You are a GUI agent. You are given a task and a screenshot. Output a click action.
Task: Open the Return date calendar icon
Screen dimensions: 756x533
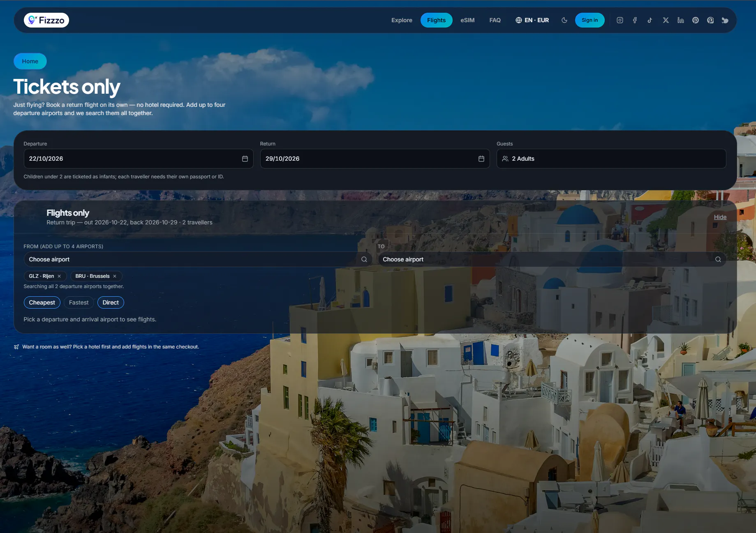[481, 159]
